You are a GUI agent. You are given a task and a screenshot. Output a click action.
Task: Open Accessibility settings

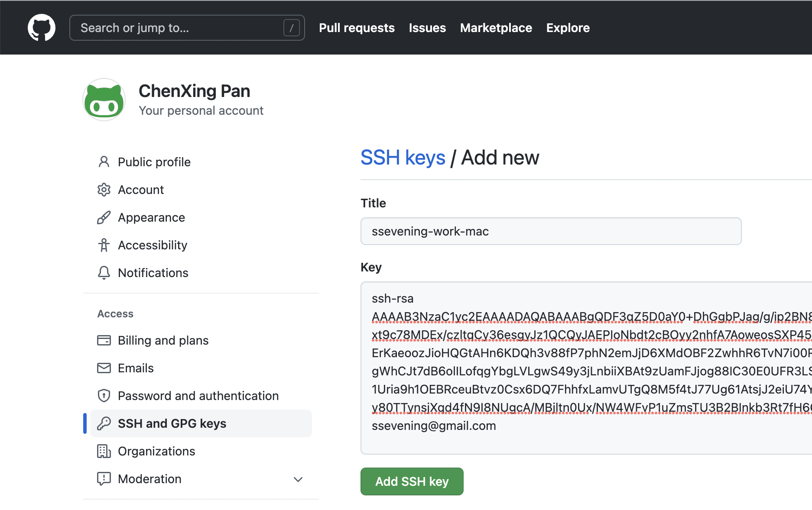[153, 245]
